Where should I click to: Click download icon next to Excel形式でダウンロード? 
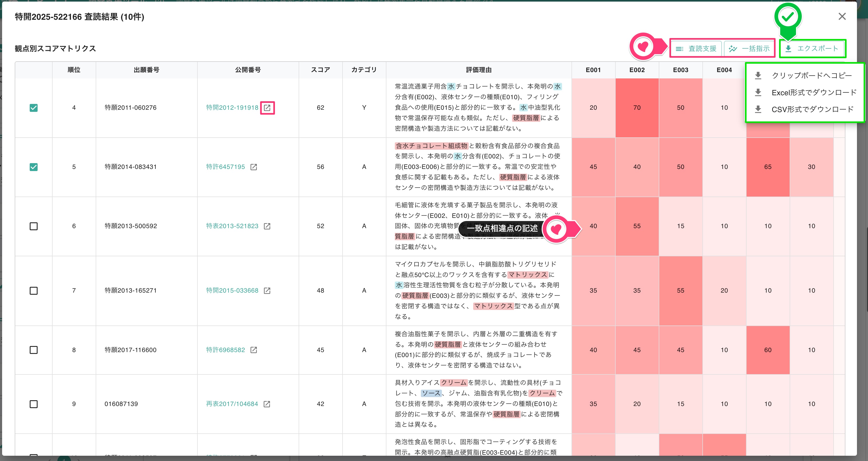[x=758, y=92]
